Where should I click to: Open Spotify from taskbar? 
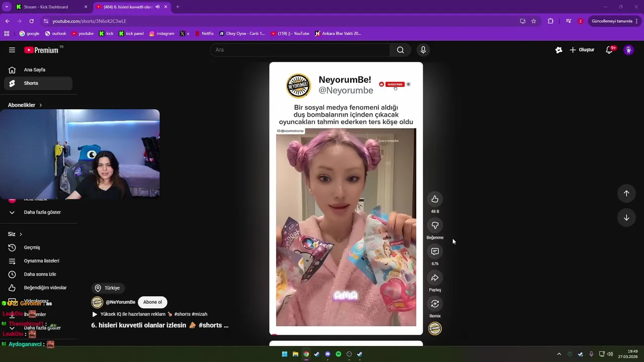338,354
